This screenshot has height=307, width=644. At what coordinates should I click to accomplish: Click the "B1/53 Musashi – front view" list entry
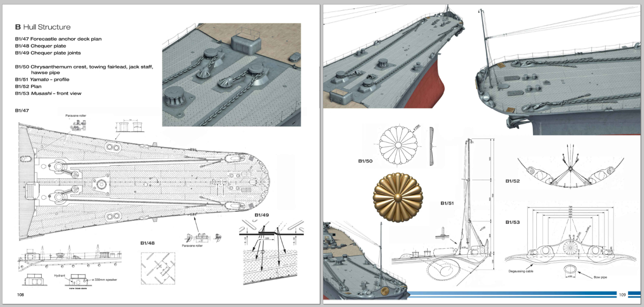(x=48, y=93)
